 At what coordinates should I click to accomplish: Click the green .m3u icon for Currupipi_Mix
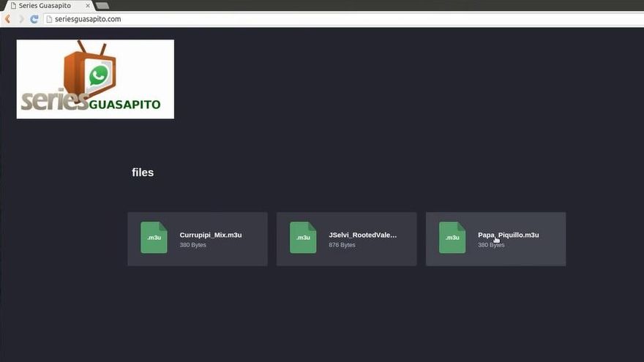point(154,238)
